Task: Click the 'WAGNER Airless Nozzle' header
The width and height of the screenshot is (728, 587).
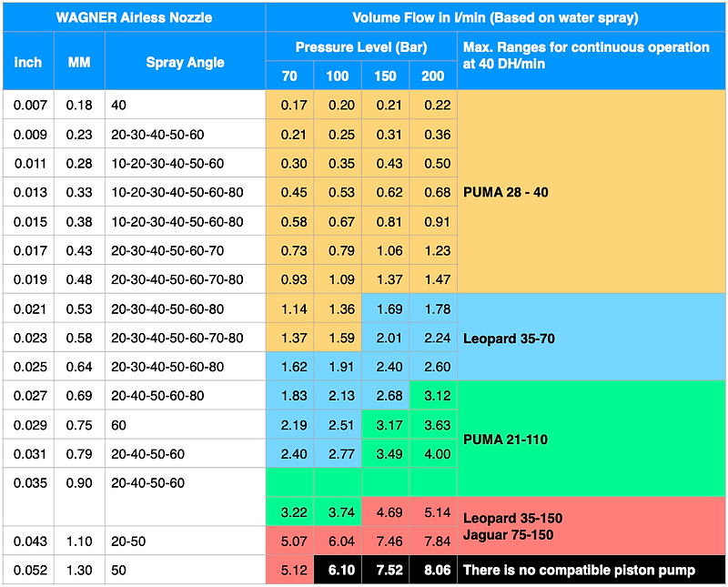Action: click(134, 17)
